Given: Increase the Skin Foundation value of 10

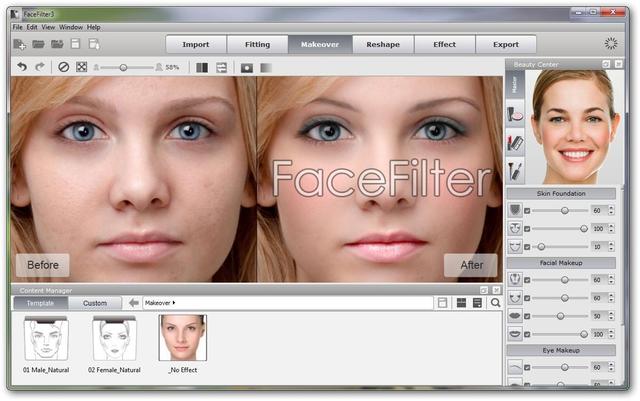Looking at the screenshot, I should tap(611, 245).
